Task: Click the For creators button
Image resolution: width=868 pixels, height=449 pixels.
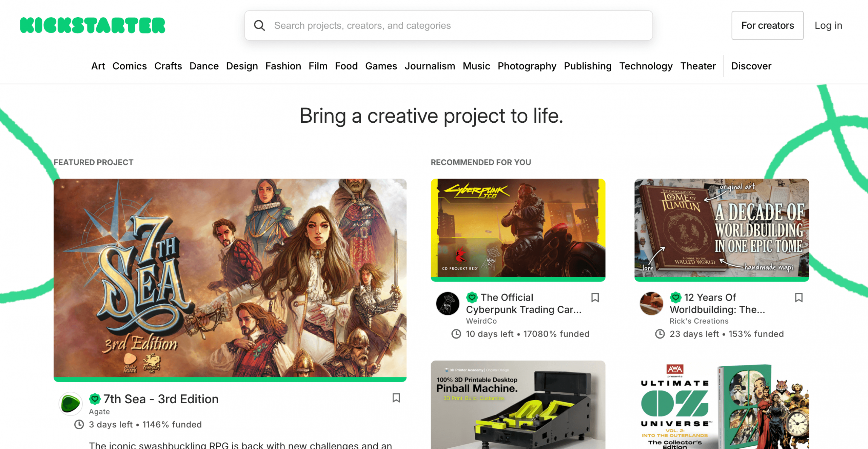Action: 767,25
